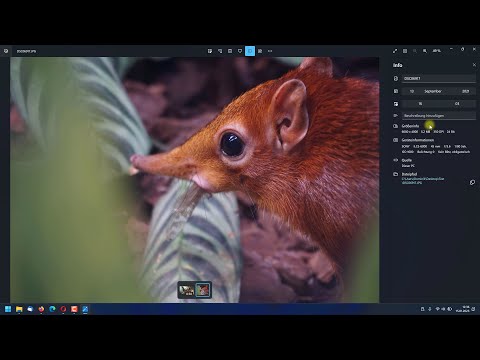Click the zoom percentage value

(x=436, y=51)
